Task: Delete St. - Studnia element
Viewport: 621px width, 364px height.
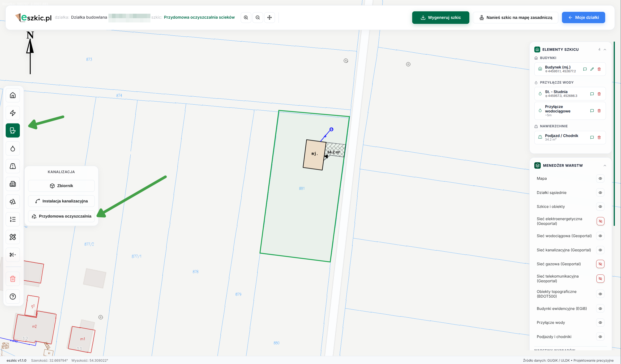Action: (599, 94)
